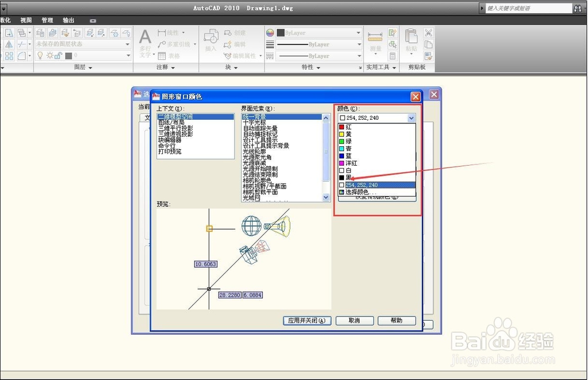Click the interface elements list scroll-down arrow
This screenshot has height=380, width=588.
pos(326,197)
